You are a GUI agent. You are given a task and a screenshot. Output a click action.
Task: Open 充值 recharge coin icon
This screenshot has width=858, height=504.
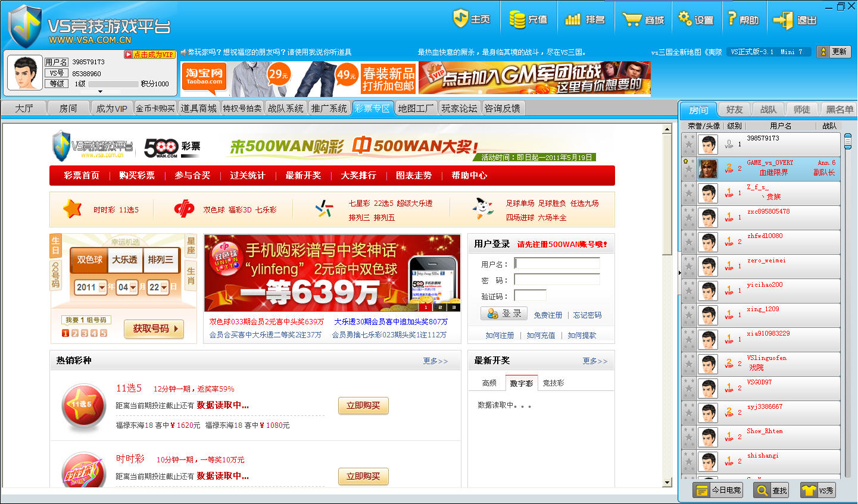tap(528, 19)
